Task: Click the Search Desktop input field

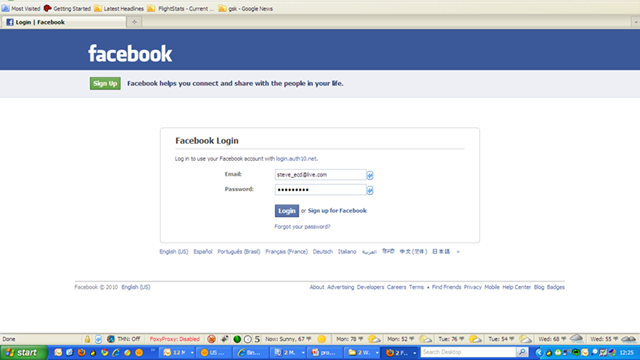Action: pos(469,352)
